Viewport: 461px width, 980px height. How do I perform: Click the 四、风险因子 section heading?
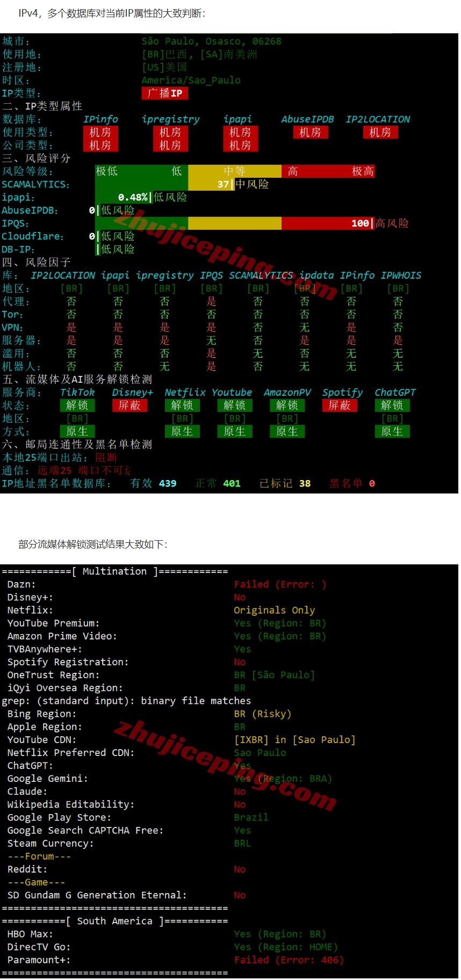37,263
